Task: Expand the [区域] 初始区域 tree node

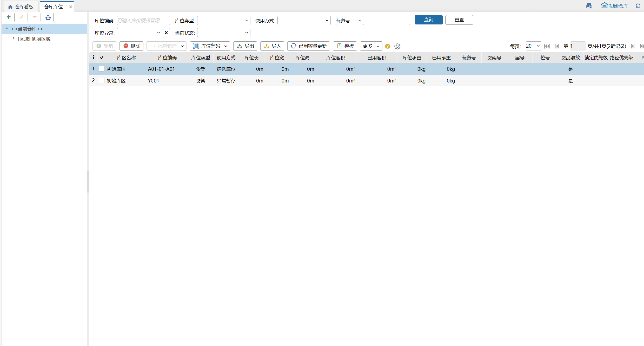Action: (14, 38)
